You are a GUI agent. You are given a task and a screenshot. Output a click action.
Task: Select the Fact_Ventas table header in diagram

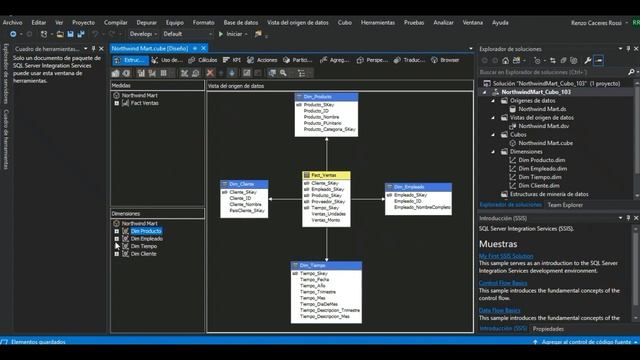[326, 175]
